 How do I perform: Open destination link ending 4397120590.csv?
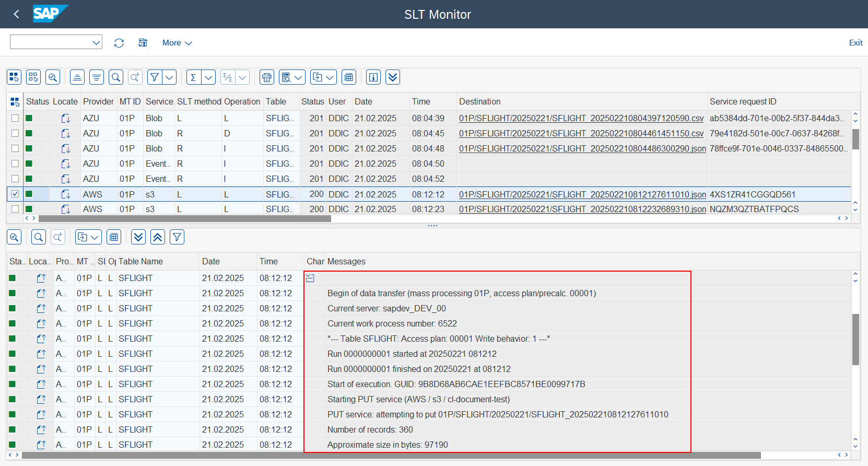tap(581, 118)
